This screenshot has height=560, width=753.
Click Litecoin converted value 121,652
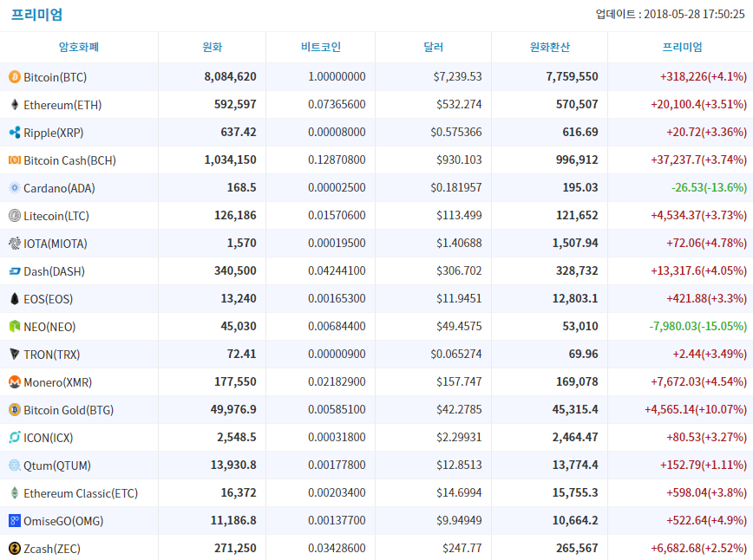click(577, 216)
